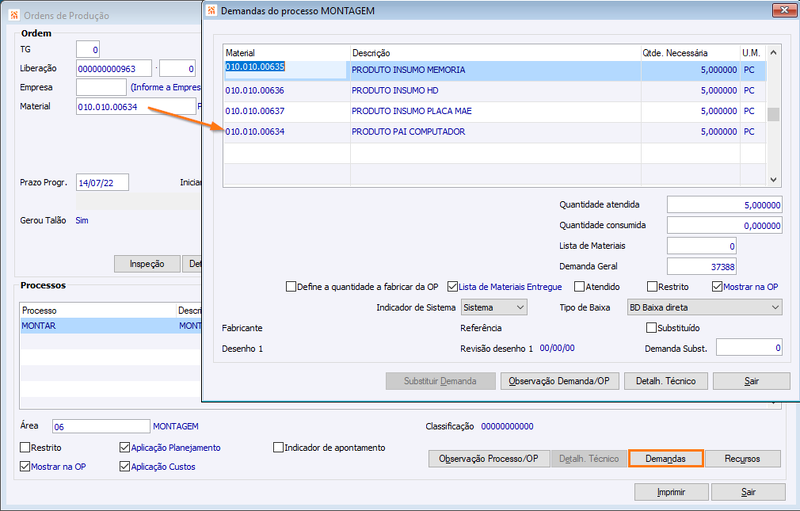This screenshot has width=800, height=511.
Task: Close the Demandas do processo MONTAGEM window
Action: tap(784, 10)
